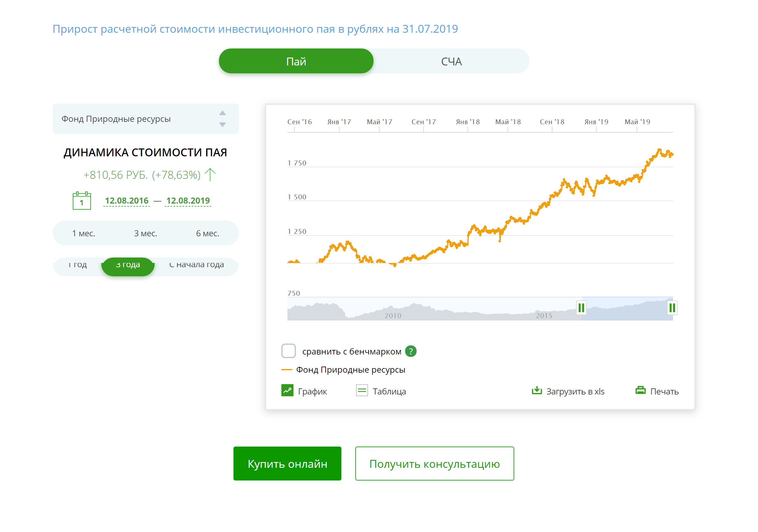758x532 pixels.
Task: Click the left range navigator handle
Action: point(581,308)
